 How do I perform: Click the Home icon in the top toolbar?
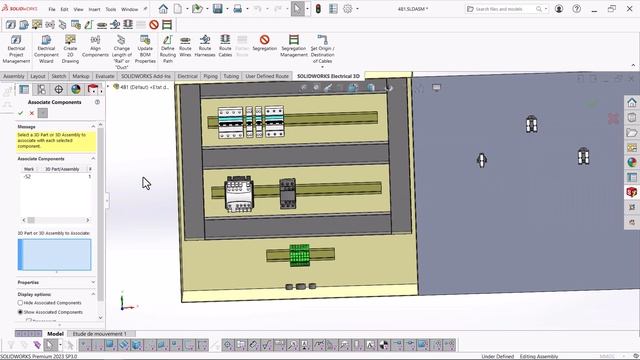pyautogui.click(x=163, y=9)
